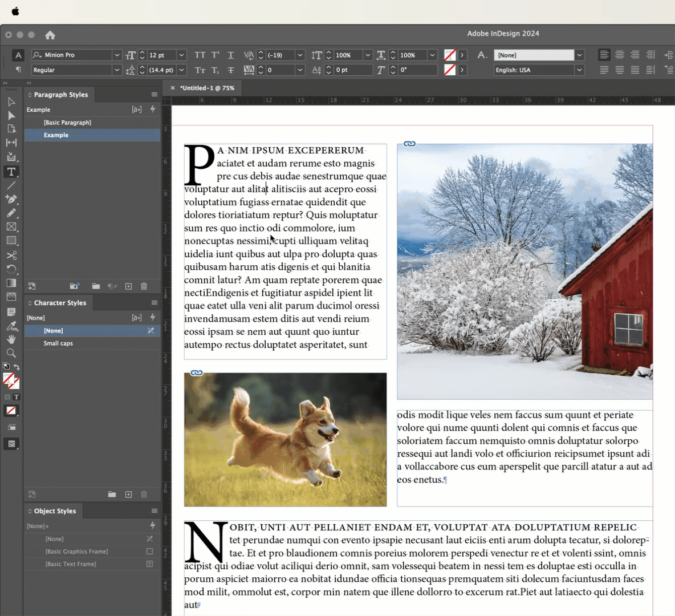The image size is (675, 616).
Task: Select [Basic Graphics Frame] object style
Action: point(92,552)
